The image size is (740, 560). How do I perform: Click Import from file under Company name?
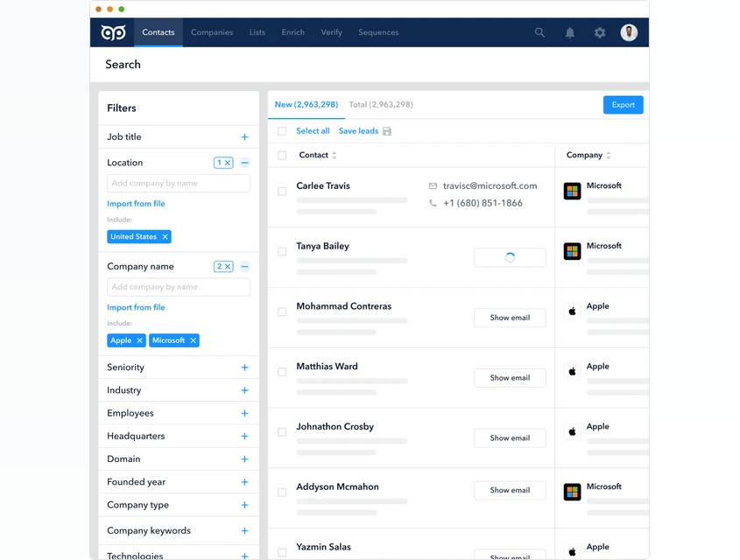coord(136,307)
